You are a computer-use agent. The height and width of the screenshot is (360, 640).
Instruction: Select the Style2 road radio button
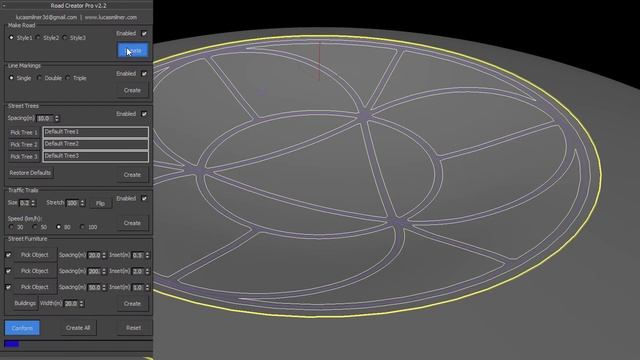pyautogui.click(x=38, y=38)
